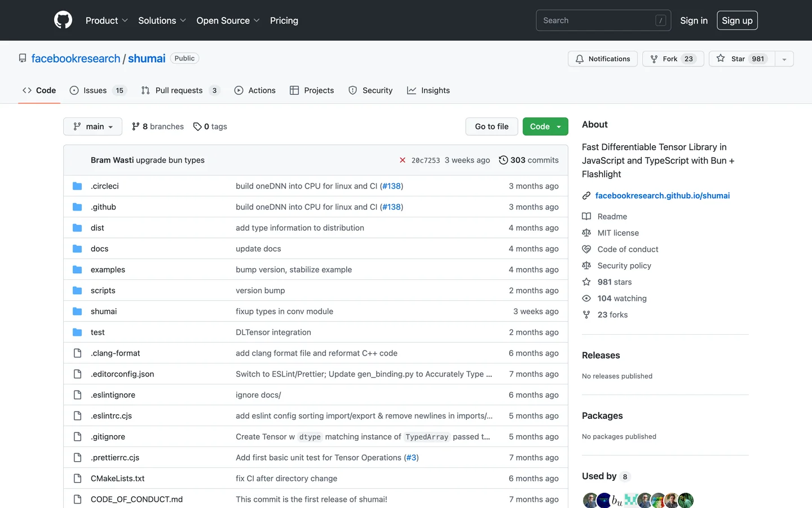
Task: Switch to the Actions tab
Action: 255,90
